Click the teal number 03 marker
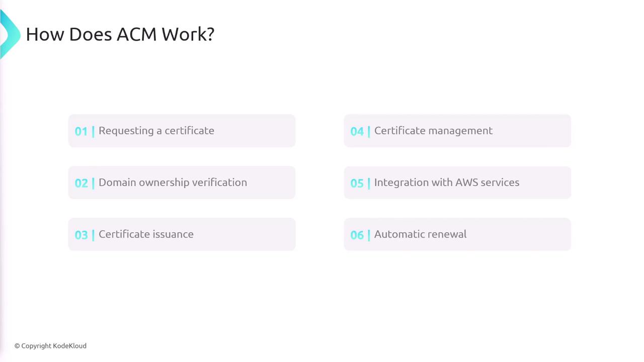 81,235
